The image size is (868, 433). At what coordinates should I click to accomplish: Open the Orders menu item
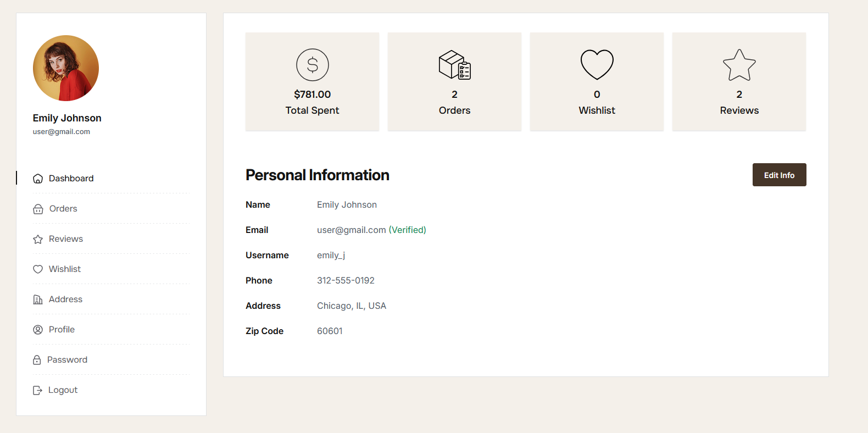pos(63,209)
